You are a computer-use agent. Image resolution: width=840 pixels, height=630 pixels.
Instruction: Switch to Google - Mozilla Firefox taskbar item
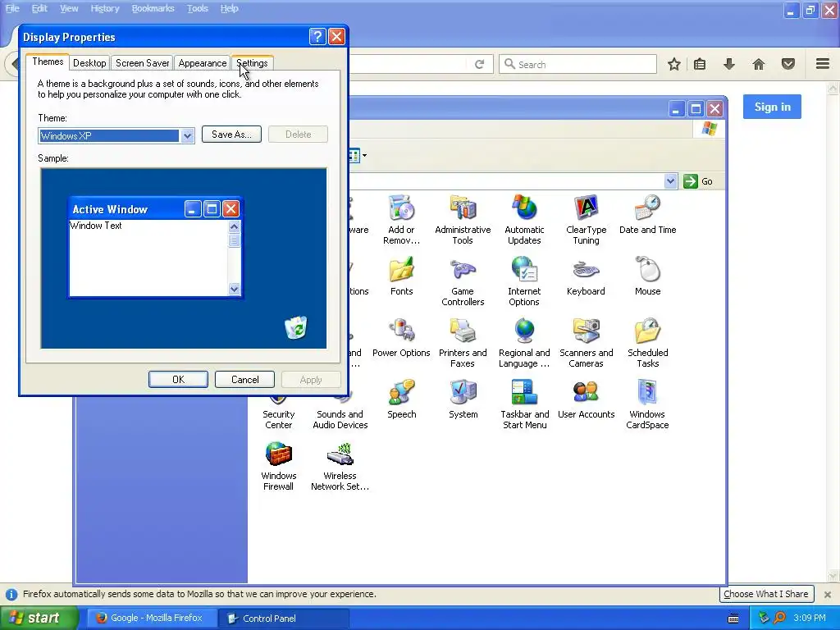(152, 619)
